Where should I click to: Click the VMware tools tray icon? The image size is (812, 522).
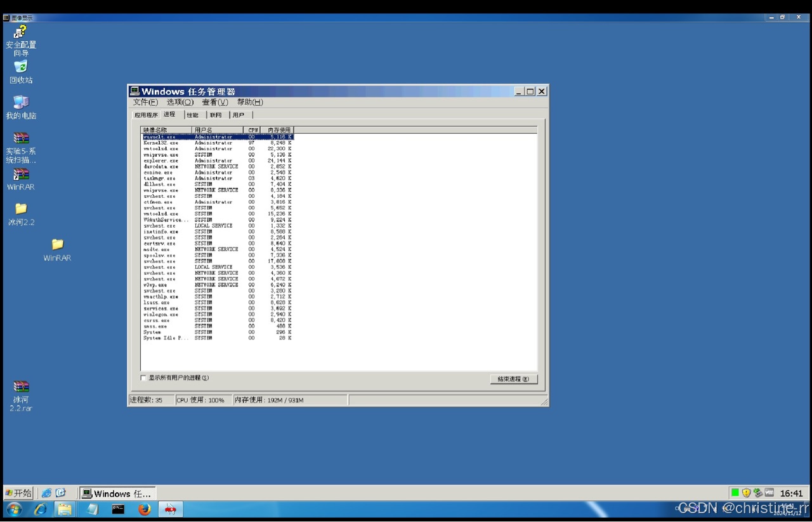769,493
